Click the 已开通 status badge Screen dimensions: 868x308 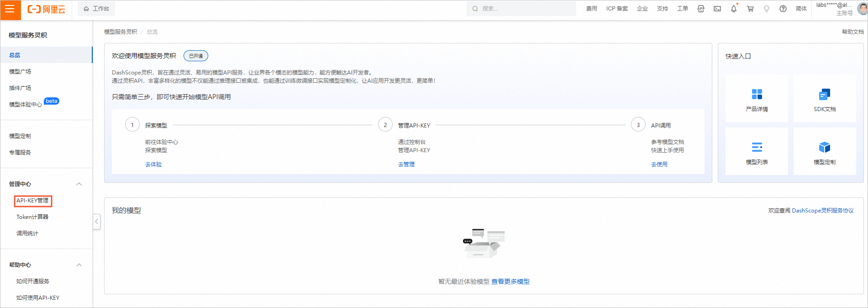pyautogui.click(x=196, y=56)
